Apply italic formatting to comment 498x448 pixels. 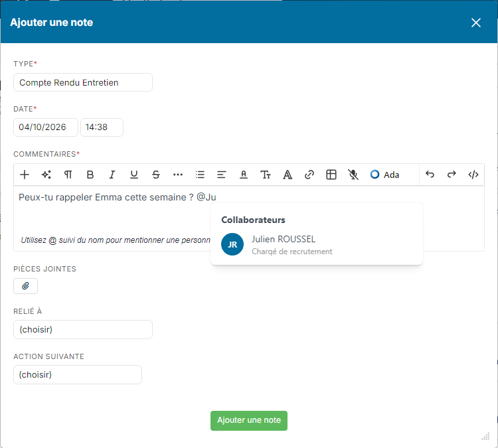[x=112, y=175]
